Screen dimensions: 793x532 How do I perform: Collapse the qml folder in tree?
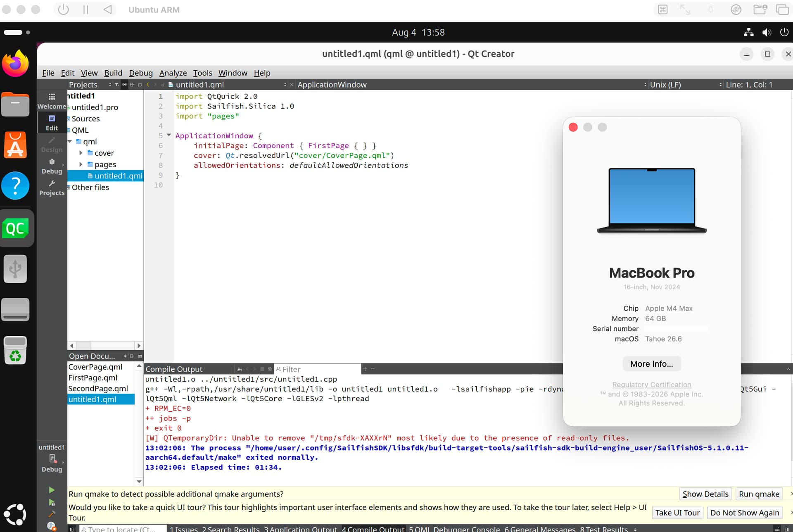70,141
